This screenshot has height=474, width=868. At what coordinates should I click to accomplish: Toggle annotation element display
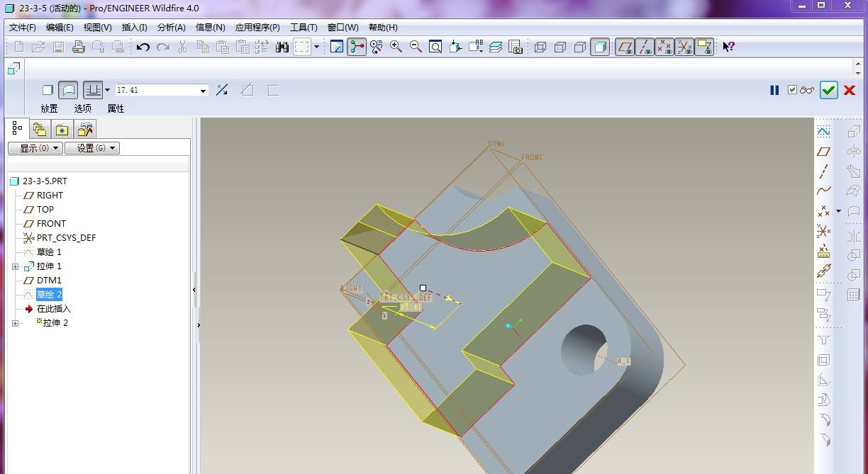tap(704, 47)
